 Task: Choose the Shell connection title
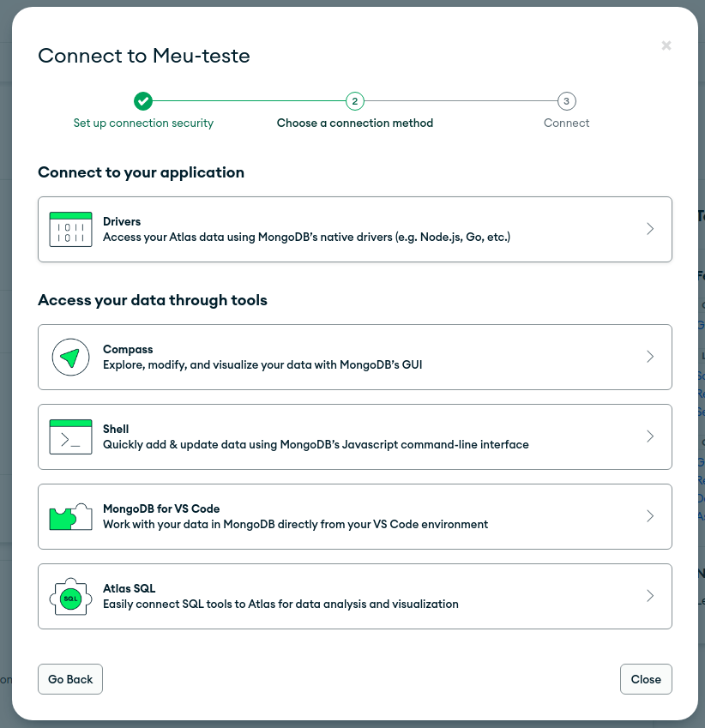pos(116,429)
